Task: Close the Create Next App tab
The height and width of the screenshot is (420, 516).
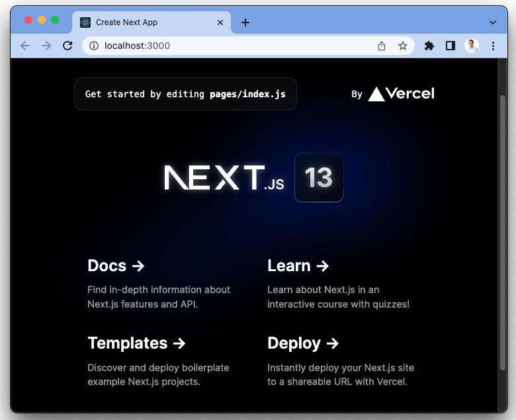Action: pos(220,22)
